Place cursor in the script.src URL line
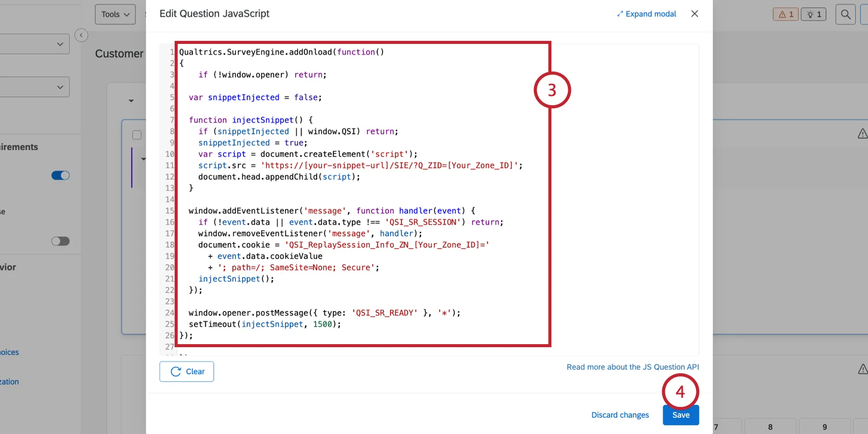The image size is (868, 434). pos(360,165)
